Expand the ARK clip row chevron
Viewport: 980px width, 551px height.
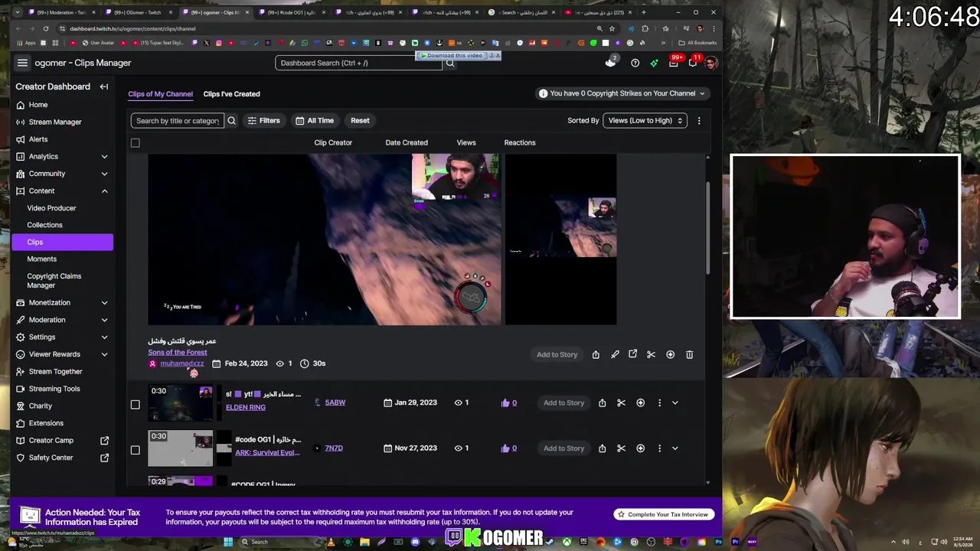[675, 448]
